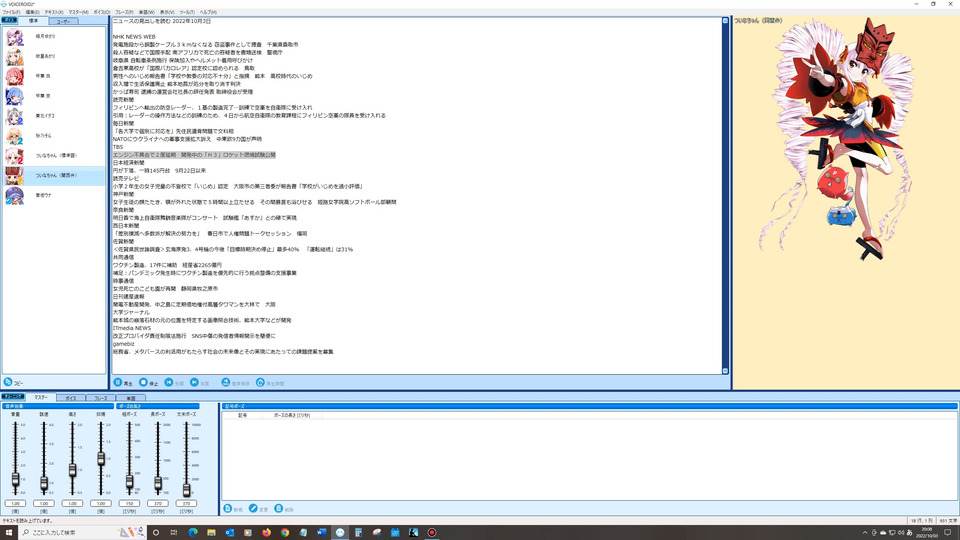Click the 記号 column header
This screenshot has height=540, width=960.
click(x=242, y=415)
